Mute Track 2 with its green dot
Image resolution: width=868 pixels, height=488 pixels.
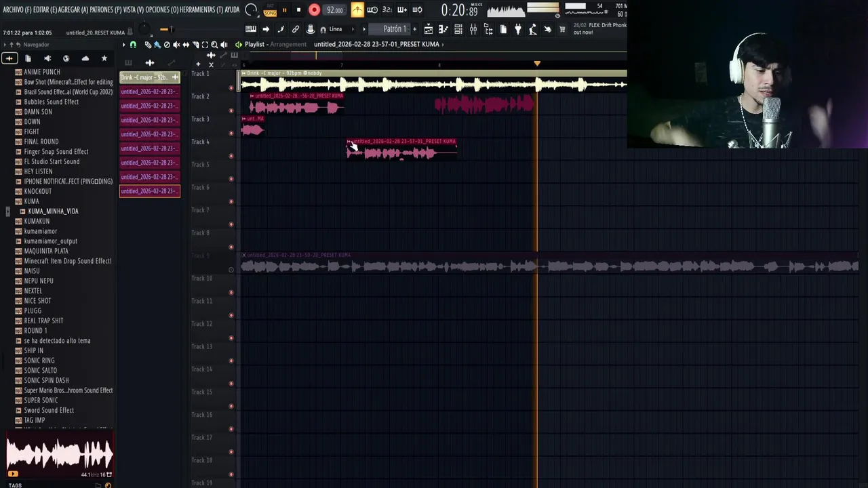(231, 110)
